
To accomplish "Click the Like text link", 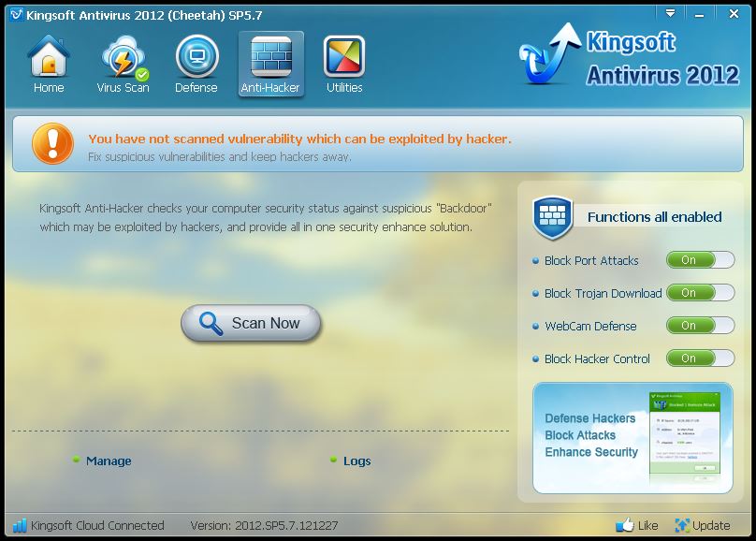I will click(x=647, y=525).
